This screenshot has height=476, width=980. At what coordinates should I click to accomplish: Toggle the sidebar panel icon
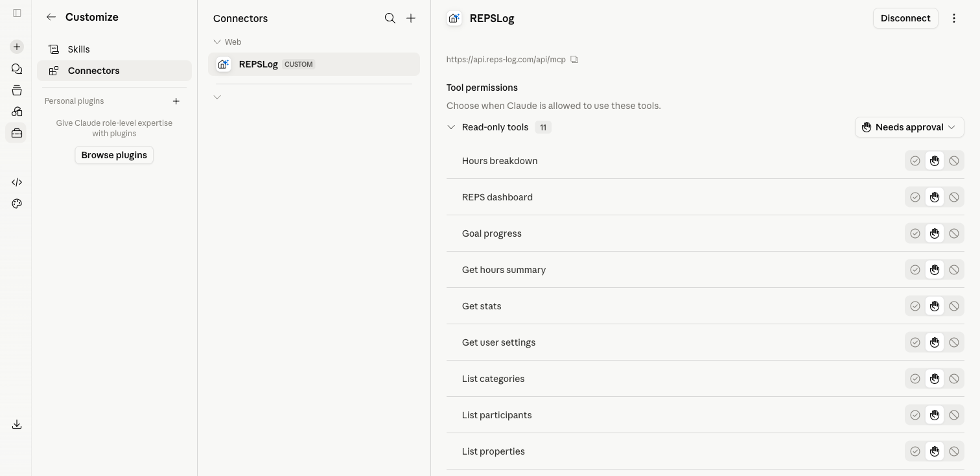pyautogui.click(x=17, y=13)
